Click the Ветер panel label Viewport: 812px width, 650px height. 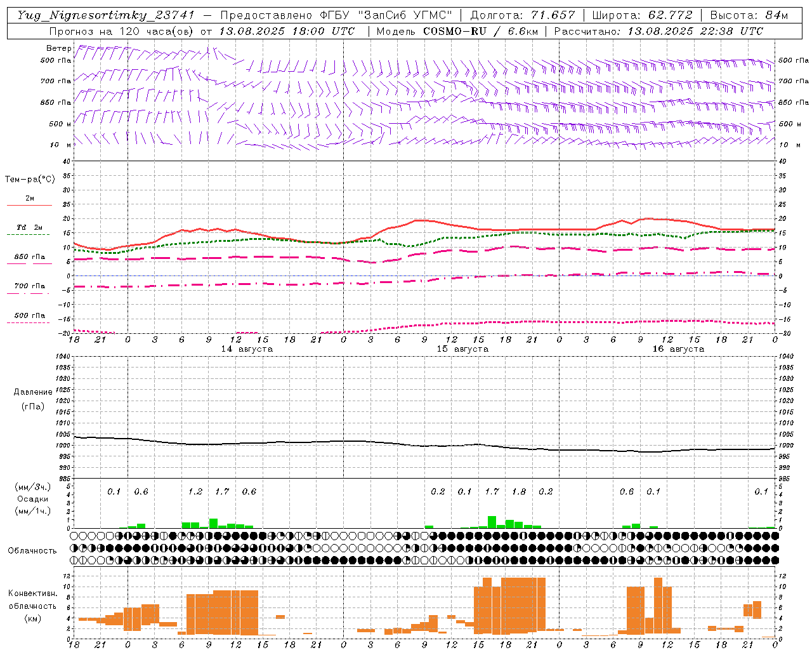[x=59, y=48]
